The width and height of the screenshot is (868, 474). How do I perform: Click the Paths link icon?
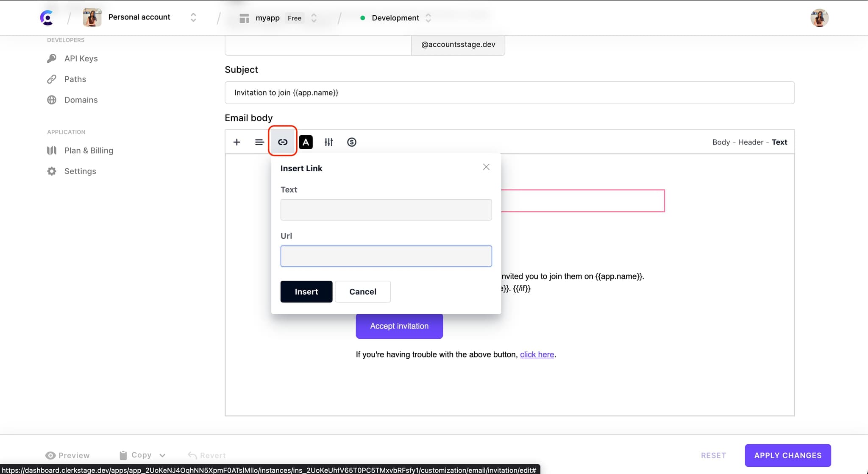[x=52, y=79]
